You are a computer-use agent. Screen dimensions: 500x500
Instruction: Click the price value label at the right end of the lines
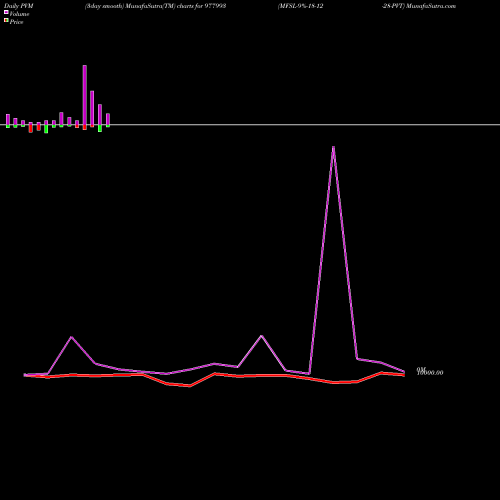430,372
